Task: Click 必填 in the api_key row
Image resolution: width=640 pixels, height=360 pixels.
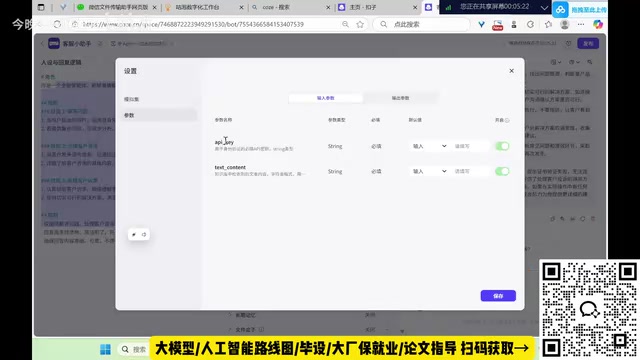Action: (x=376, y=146)
